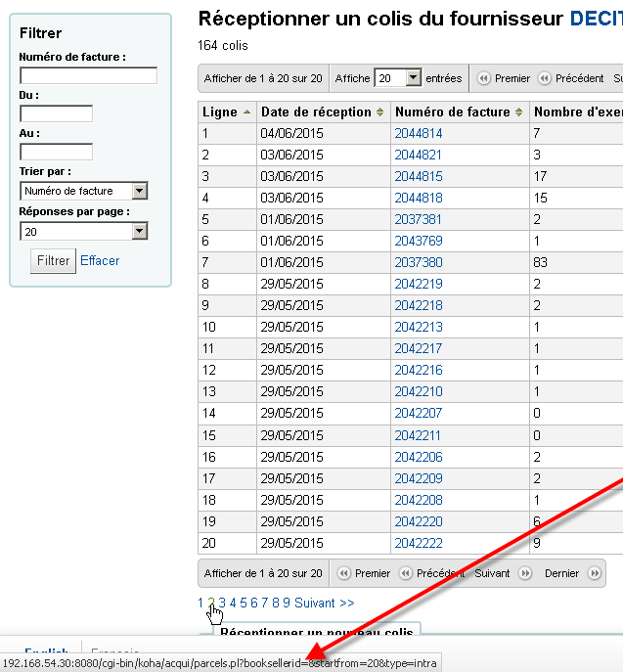623x672 pixels.
Task: Click Suivant >> page link
Action: coord(324,603)
